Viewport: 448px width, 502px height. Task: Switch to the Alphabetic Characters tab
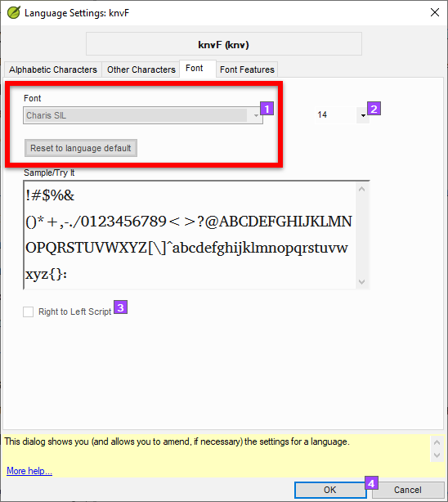pos(53,69)
